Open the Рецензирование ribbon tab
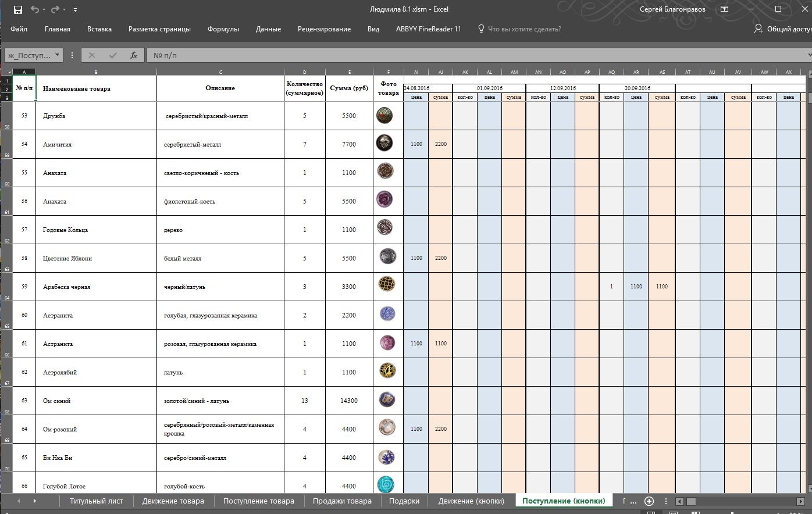The image size is (812, 514). pyautogui.click(x=324, y=29)
